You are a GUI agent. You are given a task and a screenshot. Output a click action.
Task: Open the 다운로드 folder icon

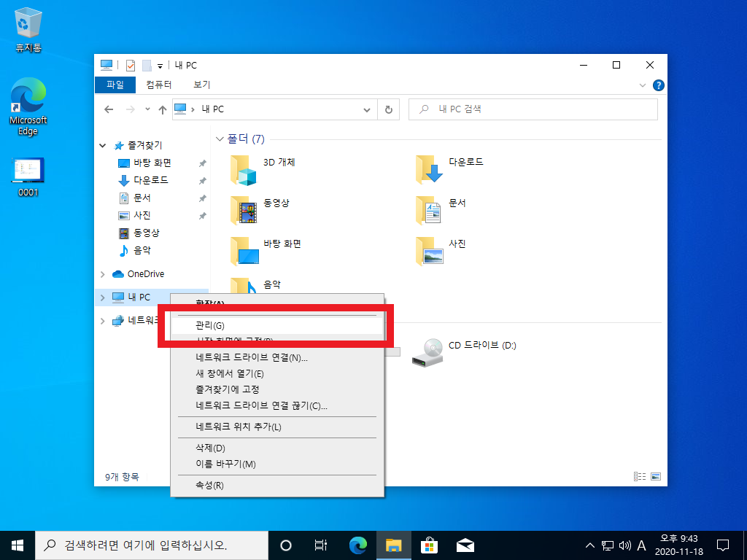point(430,170)
